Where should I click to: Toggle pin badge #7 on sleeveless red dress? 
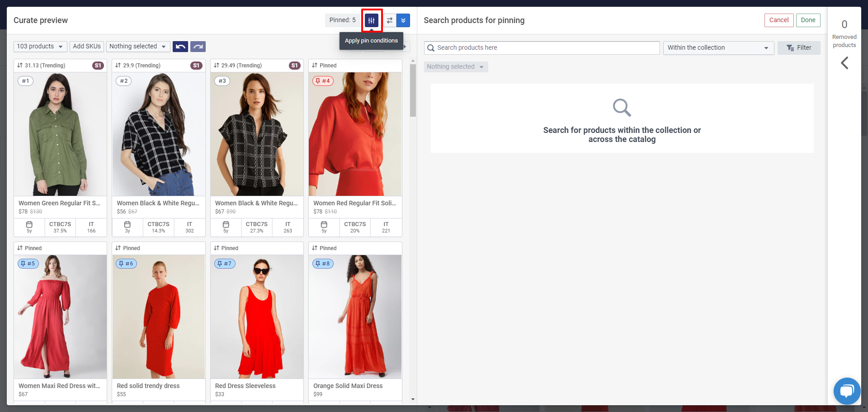click(225, 264)
